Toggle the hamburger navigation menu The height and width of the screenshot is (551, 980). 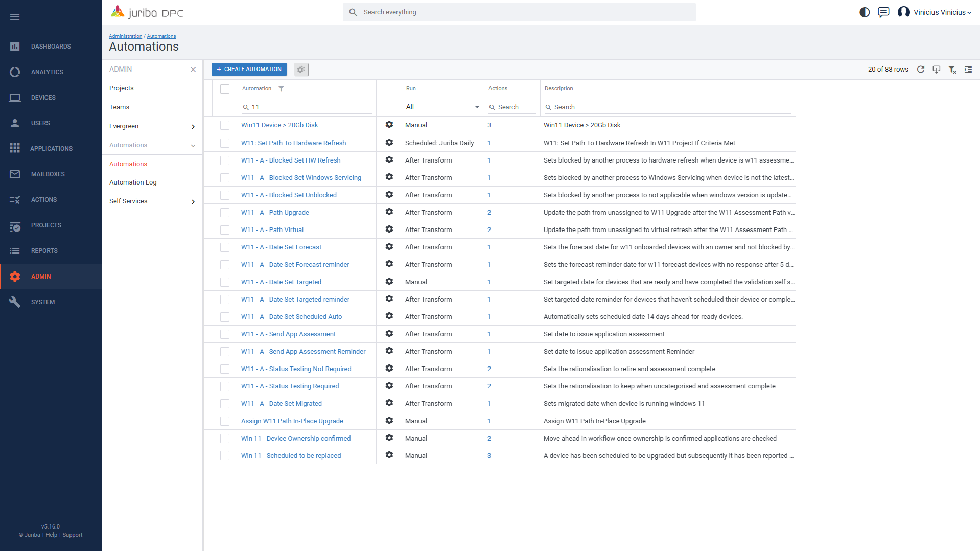click(x=15, y=17)
